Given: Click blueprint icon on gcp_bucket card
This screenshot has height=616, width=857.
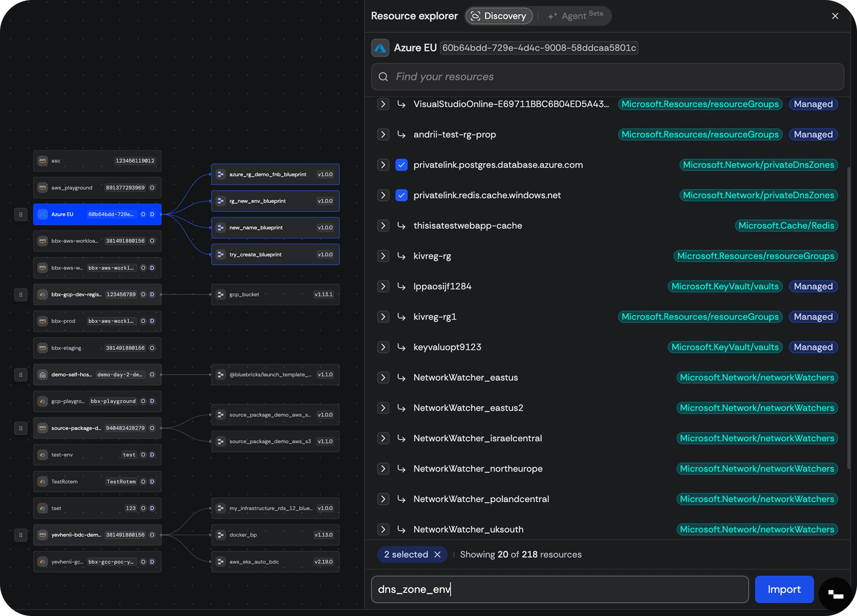Looking at the screenshot, I should tap(220, 295).
